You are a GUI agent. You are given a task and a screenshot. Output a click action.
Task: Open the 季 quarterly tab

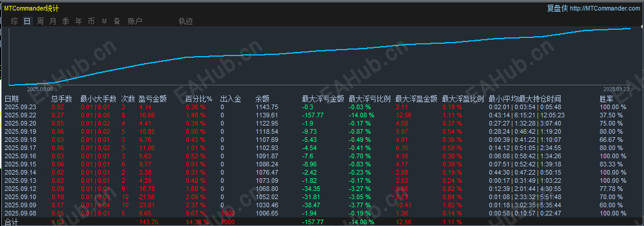point(65,22)
